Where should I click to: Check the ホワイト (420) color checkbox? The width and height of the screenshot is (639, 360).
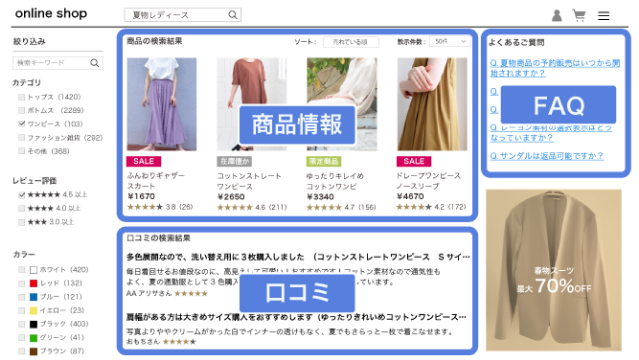(21, 270)
